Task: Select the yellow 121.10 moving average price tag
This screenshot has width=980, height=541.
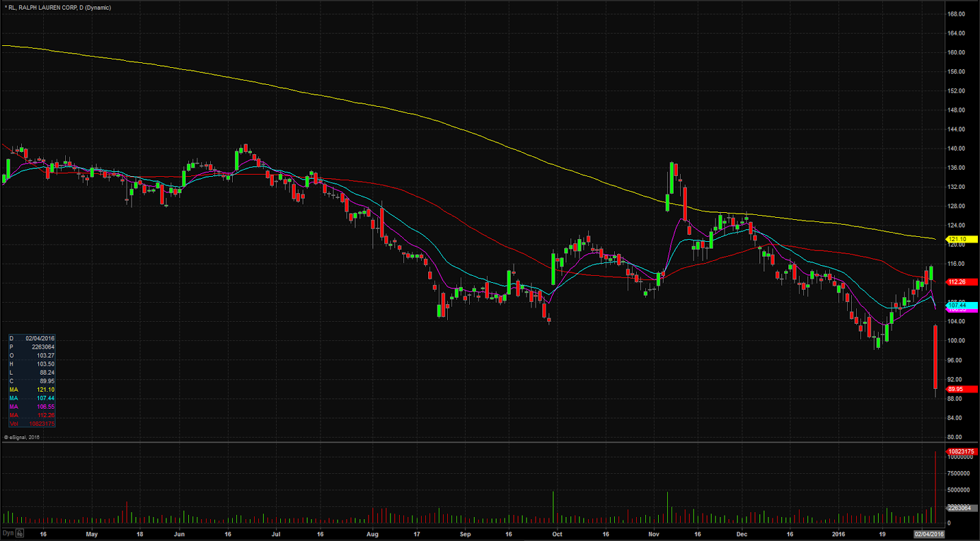Action: tap(962, 240)
